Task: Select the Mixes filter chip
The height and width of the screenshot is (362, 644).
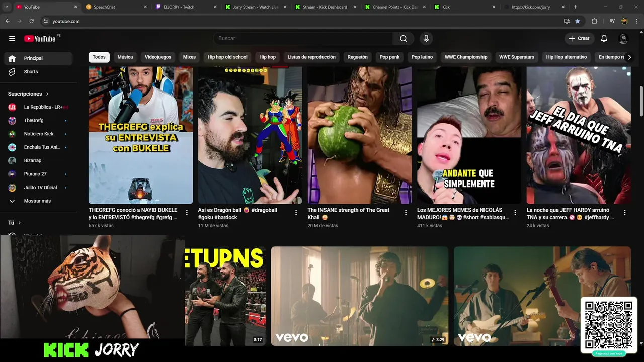Action: (x=189, y=57)
